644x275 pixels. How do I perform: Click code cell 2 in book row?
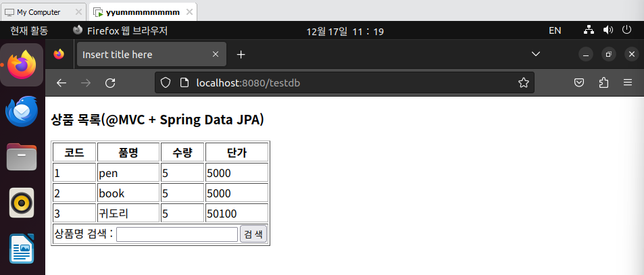pos(74,193)
